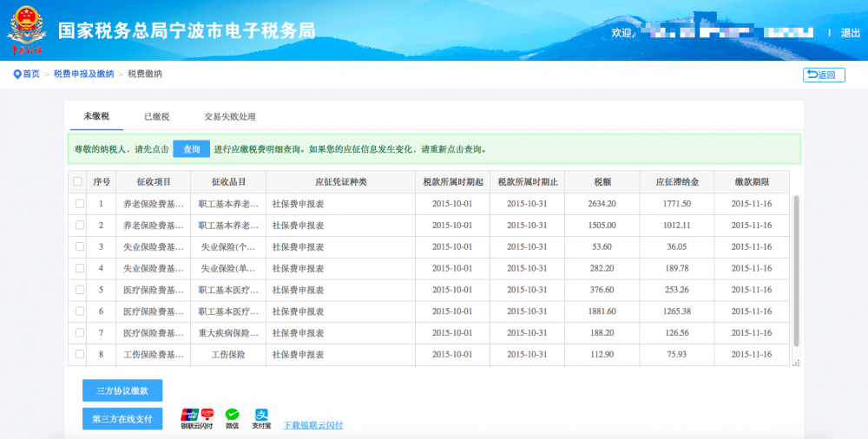
Task: Click the 缴款期限 column header
Action: tap(752, 181)
